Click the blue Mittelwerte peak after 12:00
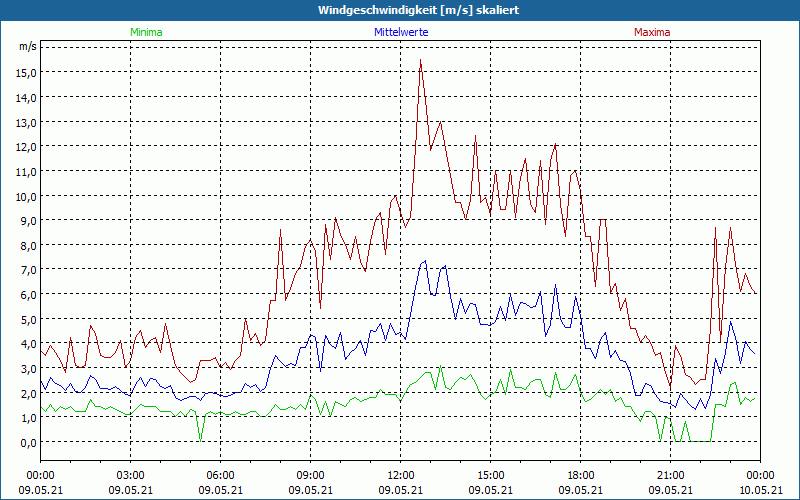This screenshot has height=500, width=800. (425, 261)
